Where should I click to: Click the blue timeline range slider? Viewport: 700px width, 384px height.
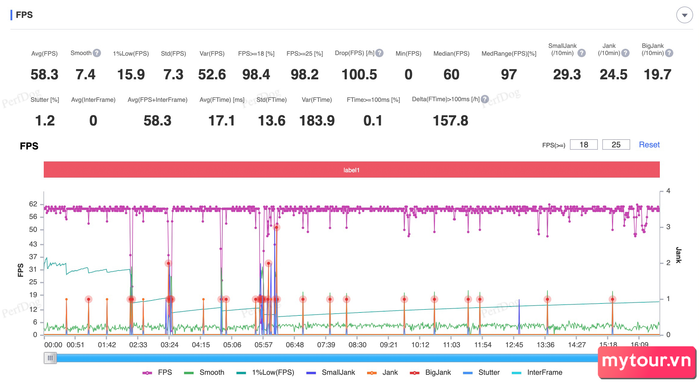point(326,358)
